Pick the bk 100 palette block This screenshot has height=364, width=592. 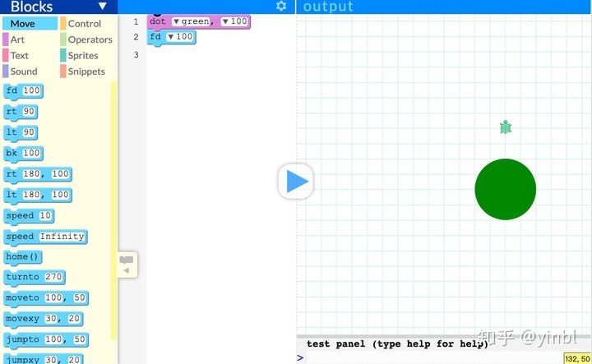click(x=23, y=154)
